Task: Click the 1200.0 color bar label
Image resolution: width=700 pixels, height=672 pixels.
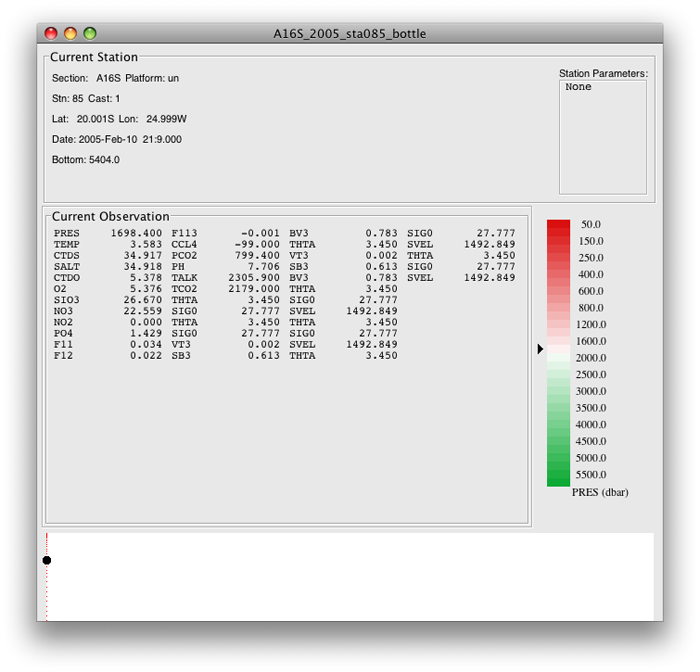Action: [591, 324]
